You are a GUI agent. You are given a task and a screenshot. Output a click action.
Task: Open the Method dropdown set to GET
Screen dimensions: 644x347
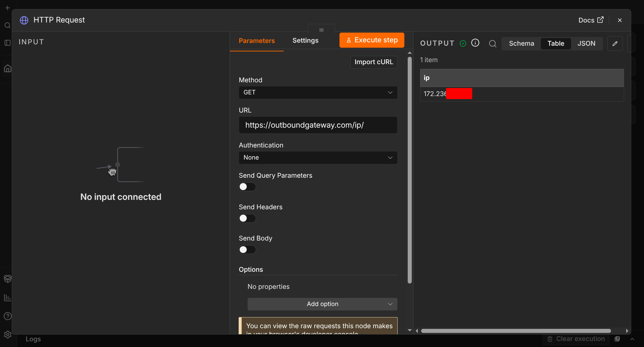pos(318,92)
